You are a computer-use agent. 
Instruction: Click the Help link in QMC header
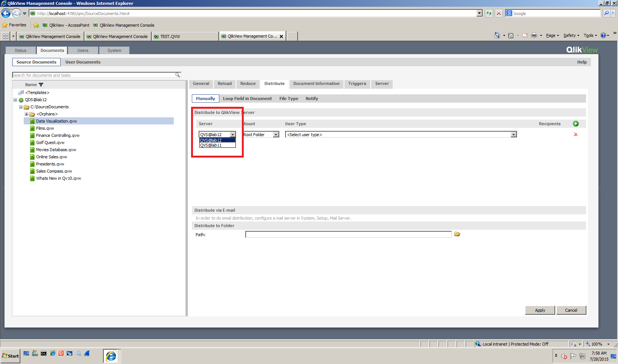582,62
